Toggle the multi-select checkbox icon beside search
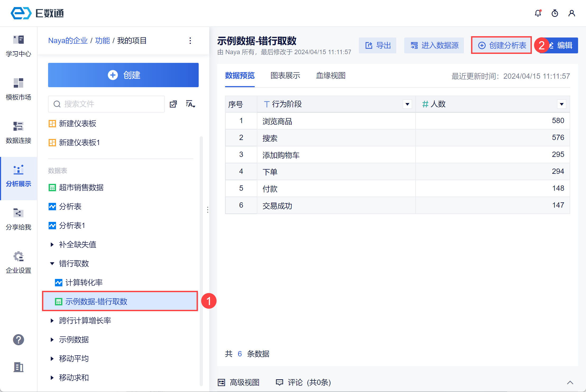The image size is (586, 392). (x=173, y=104)
